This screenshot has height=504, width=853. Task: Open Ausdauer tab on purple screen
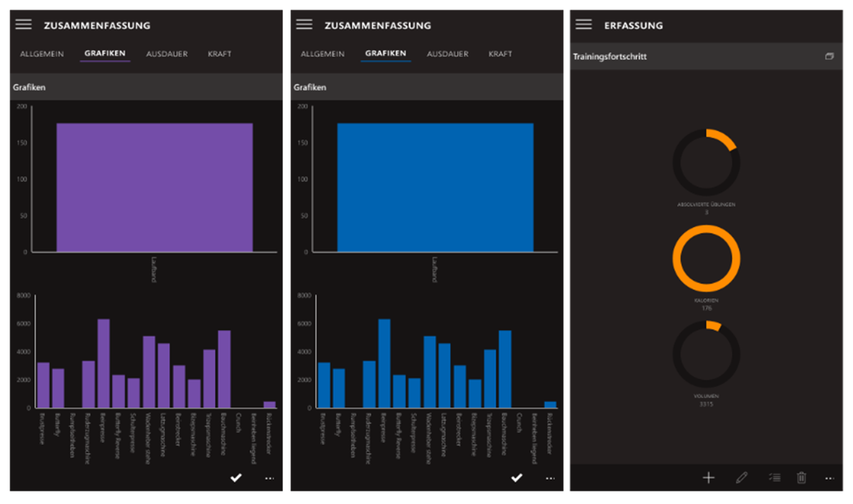coord(167,54)
